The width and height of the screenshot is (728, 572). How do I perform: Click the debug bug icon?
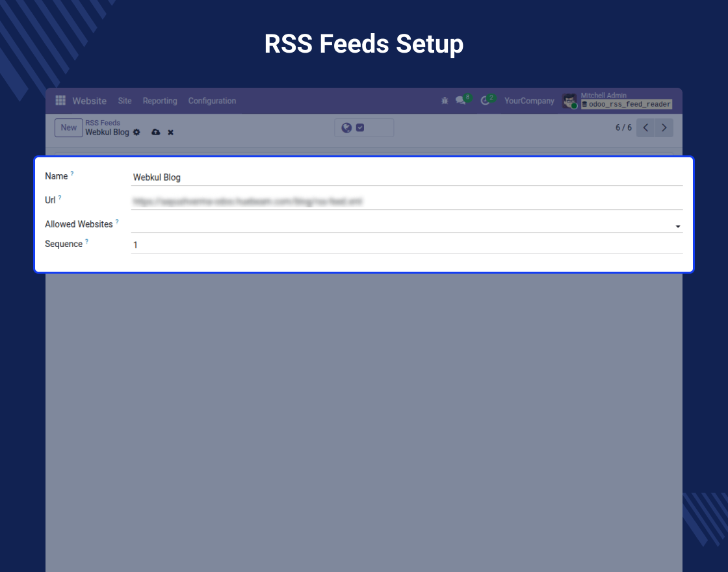445,101
